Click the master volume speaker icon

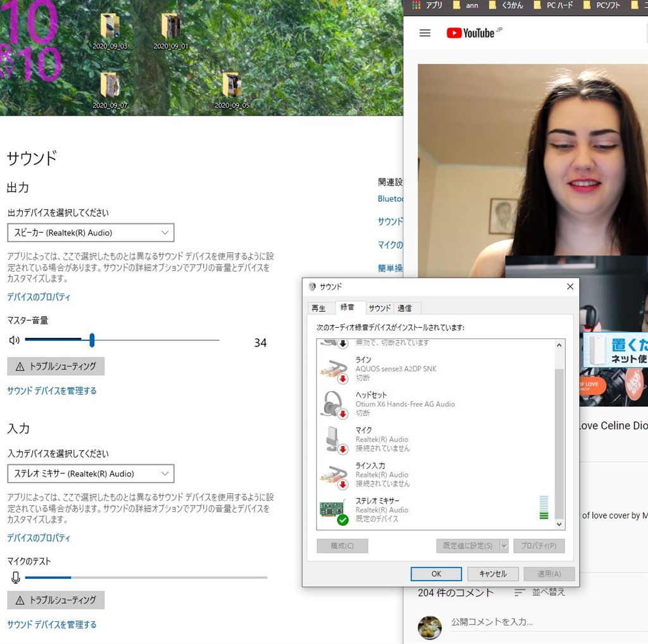pos(15,340)
